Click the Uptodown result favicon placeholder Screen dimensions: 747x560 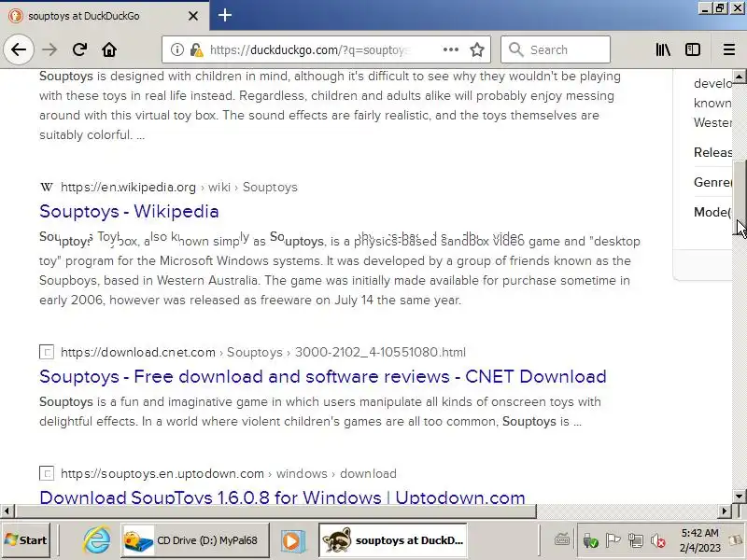pyautogui.click(x=46, y=474)
